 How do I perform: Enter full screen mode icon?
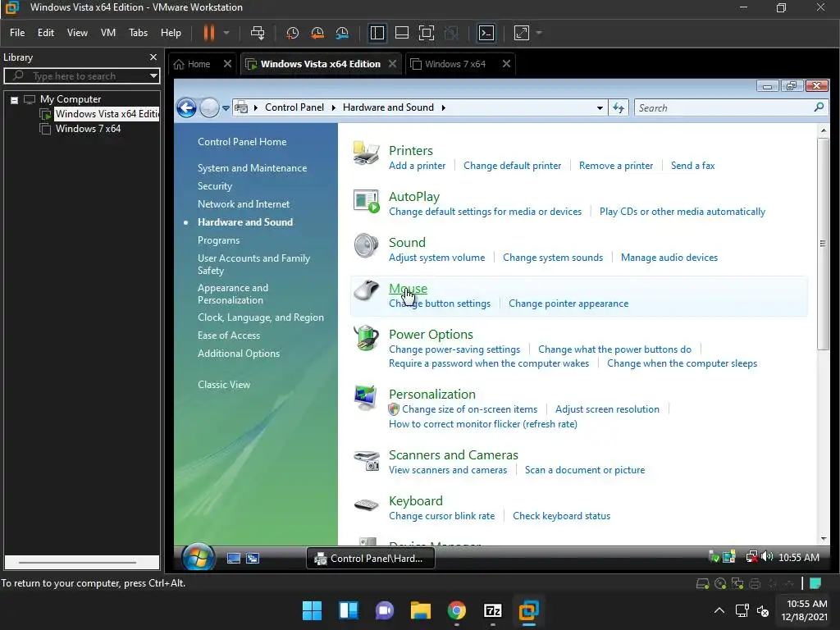click(x=427, y=33)
